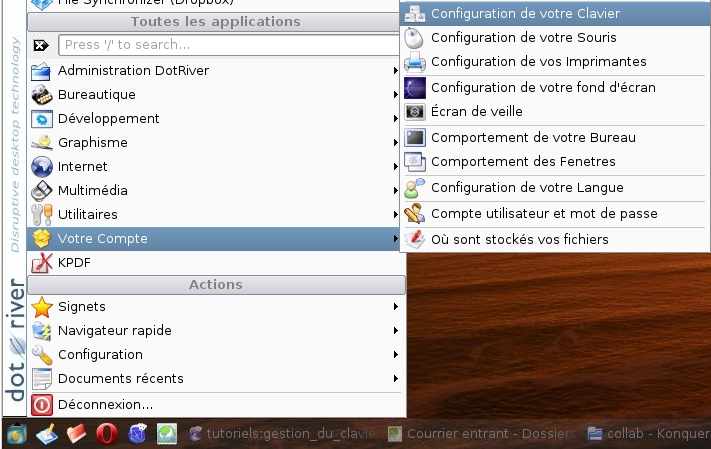The image size is (711, 449).
Task: Open Configuration de votre Clavier
Action: click(x=525, y=14)
